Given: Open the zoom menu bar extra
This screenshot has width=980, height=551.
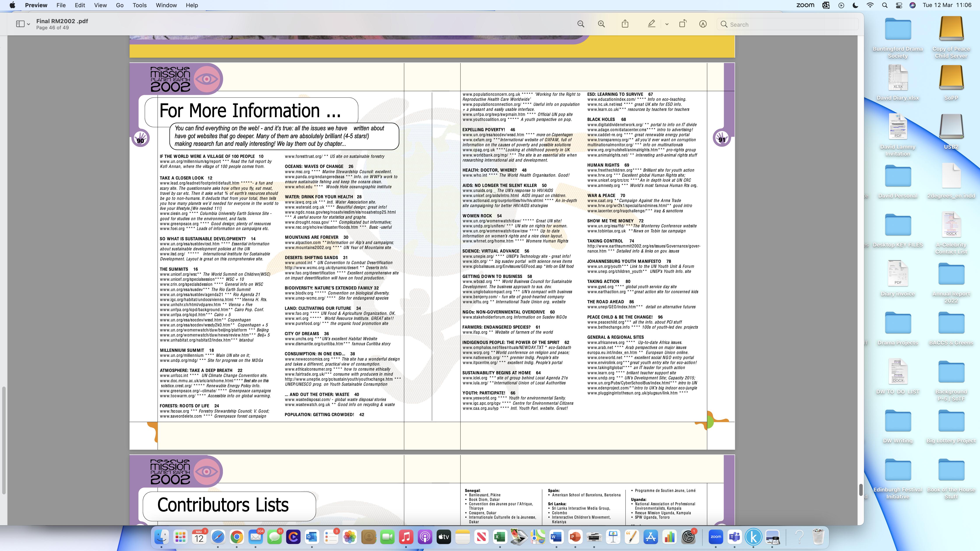Looking at the screenshot, I should tap(805, 5).
